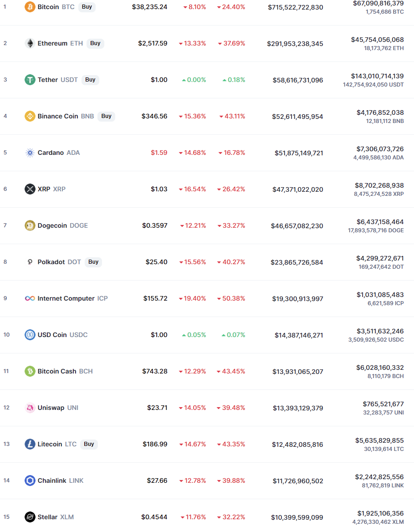Click the Ethereum diamond logo icon
414x532 pixels.
point(30,43)
